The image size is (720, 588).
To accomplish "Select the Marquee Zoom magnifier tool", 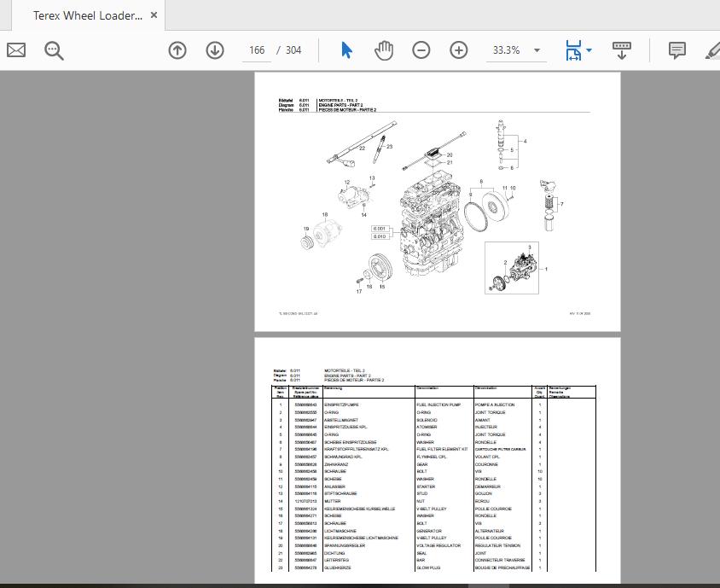I will click(53, 49).
